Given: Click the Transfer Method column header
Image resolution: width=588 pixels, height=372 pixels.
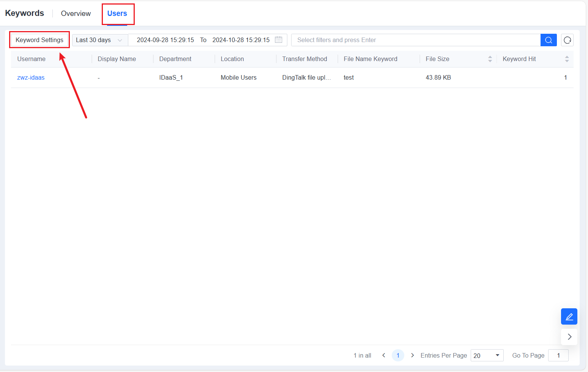Looking at the screenshot, I should tap(305, 59).
